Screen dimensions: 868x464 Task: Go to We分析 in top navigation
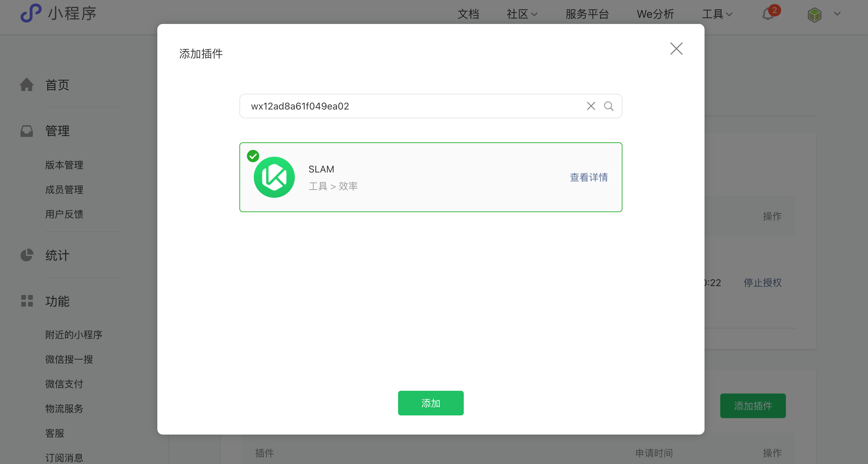(655, 14)
